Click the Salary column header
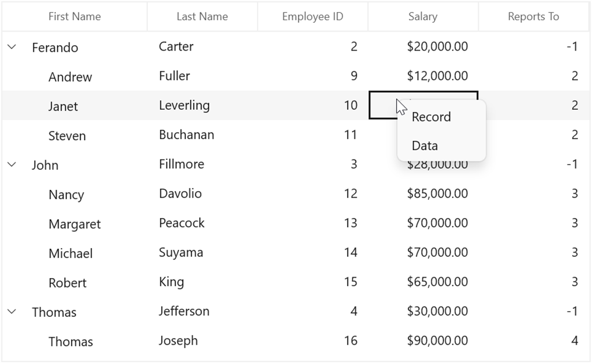Image resolution: width=592 pixels, height=364 pixels. coord(423,17)
